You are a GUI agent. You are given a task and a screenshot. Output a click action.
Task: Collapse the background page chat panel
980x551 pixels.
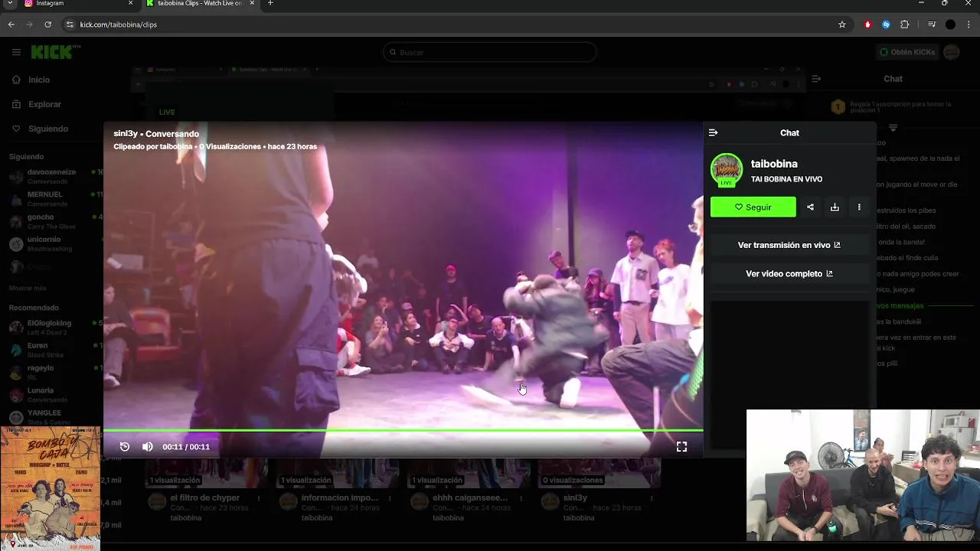pos(816,79)
